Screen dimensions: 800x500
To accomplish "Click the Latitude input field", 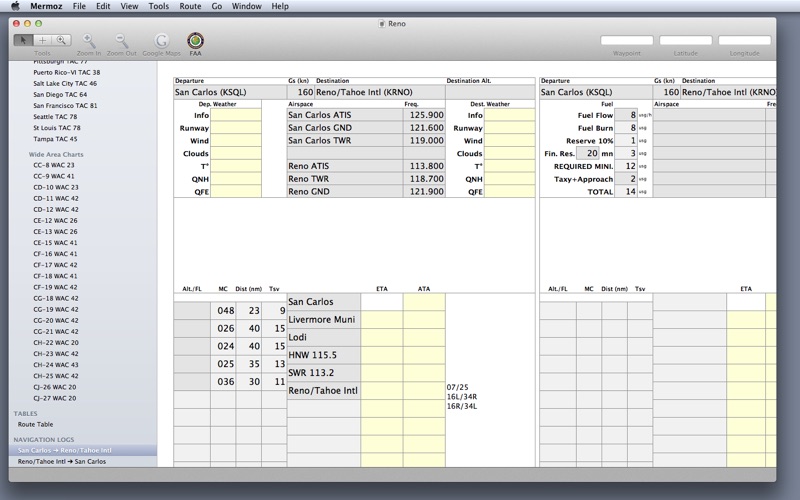I will tap(686, 40).
